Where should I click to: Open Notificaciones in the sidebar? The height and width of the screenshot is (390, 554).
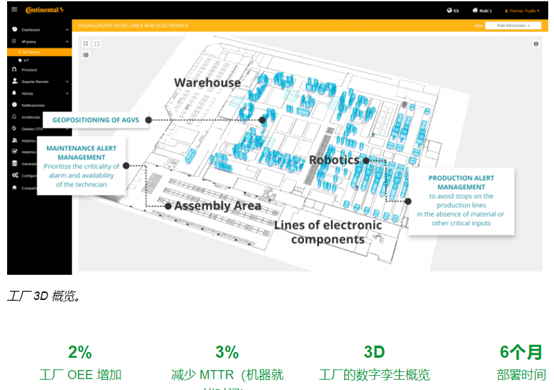coord(33,105)
